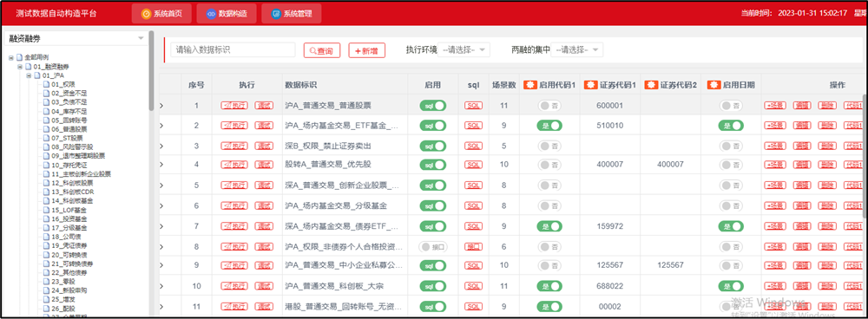868x319 pixels.
Task: Toggle 启用 switch for row 8 (接口)
Action: [x=433, y=246]
